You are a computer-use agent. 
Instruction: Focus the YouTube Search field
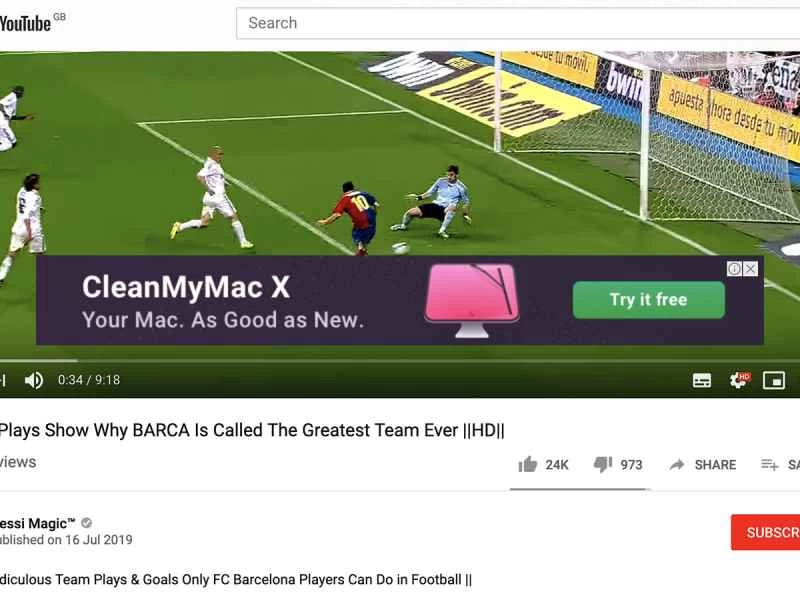[518, 23]
